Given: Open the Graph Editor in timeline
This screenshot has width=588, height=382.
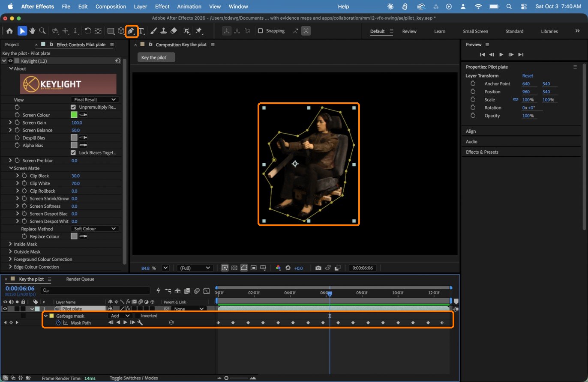Looking at the screenshot, I should (x=206, y=291).
